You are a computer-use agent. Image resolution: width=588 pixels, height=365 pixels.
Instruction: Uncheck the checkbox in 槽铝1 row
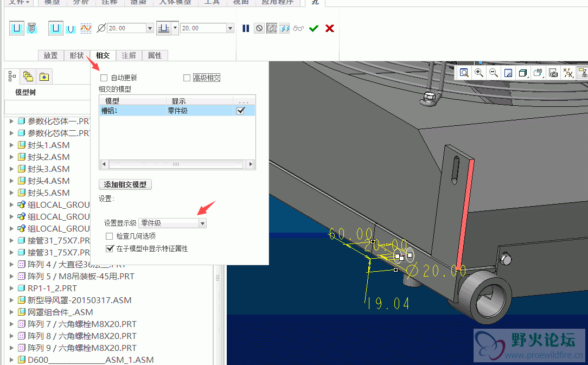pyautogui.click(x=241, y=111)
